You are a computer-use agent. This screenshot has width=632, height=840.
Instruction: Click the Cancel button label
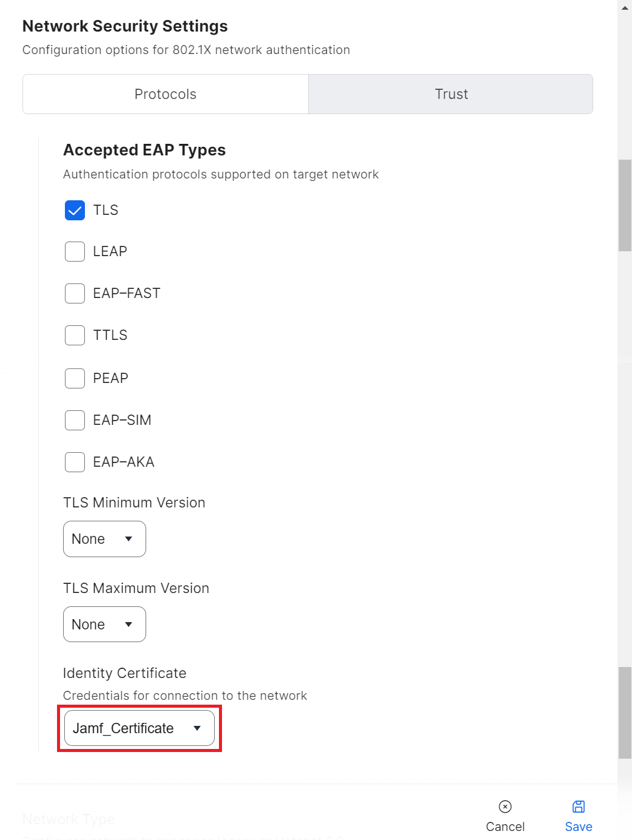[x=505, y=827]
